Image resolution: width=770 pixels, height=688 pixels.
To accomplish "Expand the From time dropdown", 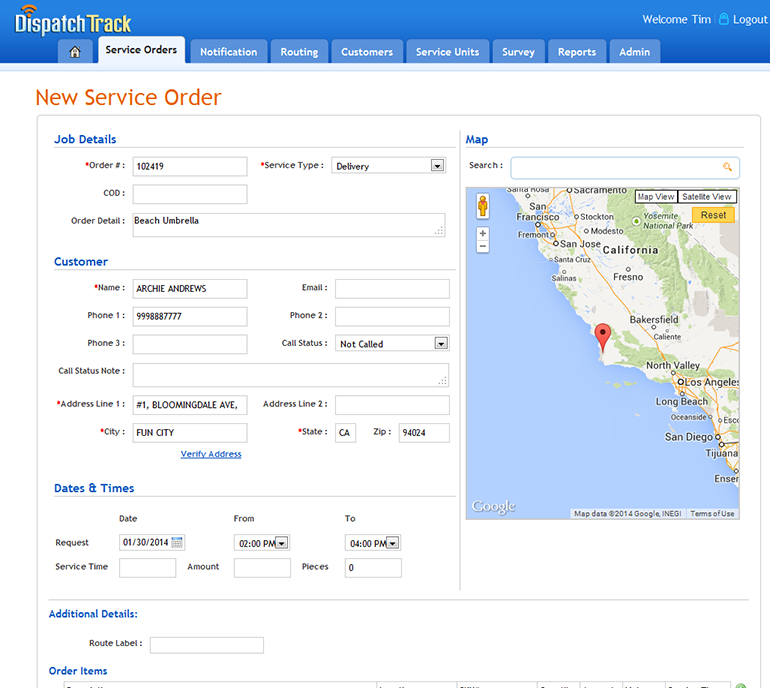I will 282,543.
